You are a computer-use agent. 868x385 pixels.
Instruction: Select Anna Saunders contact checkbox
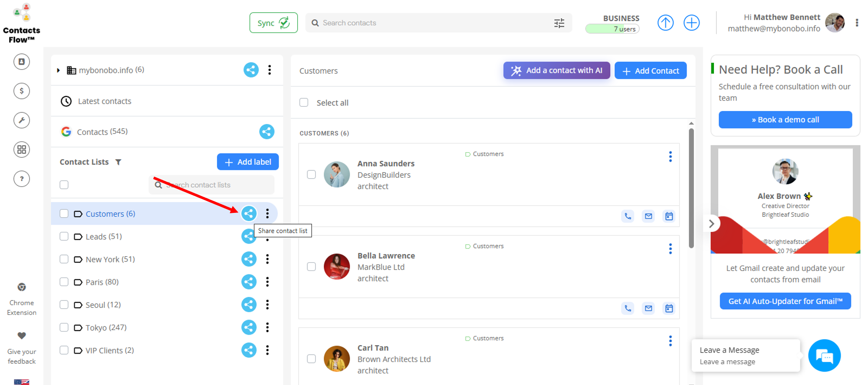click(x=311, y=174)
